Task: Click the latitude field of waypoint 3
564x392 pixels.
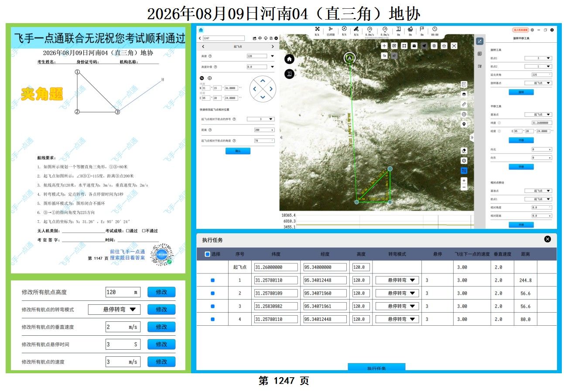Action: pos(276,307)
